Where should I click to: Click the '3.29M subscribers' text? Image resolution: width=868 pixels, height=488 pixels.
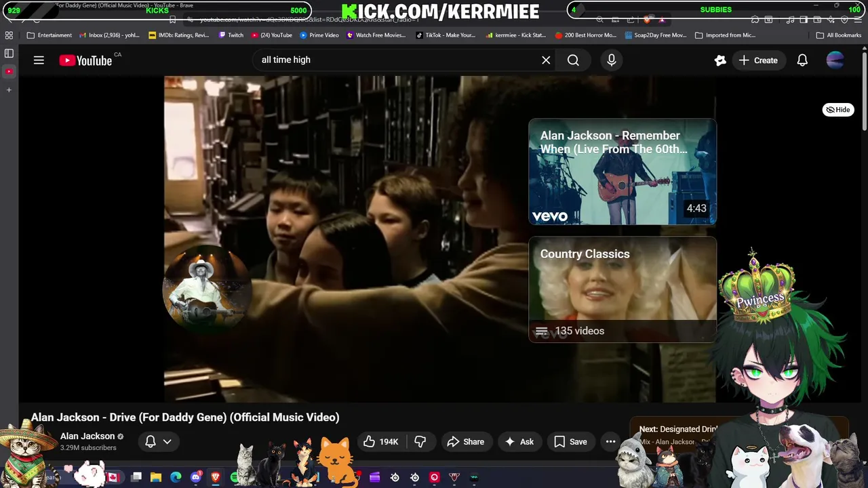(x=88, y=448)
